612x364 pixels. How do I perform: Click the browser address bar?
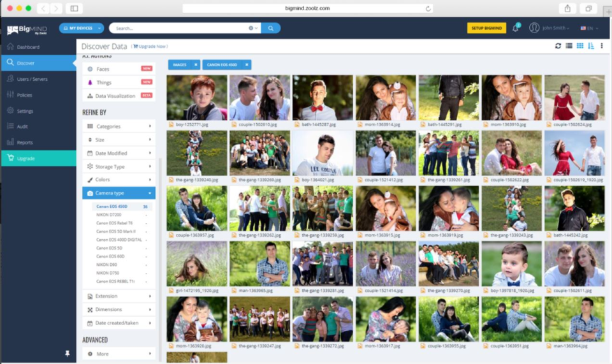[x=307, y=8]
